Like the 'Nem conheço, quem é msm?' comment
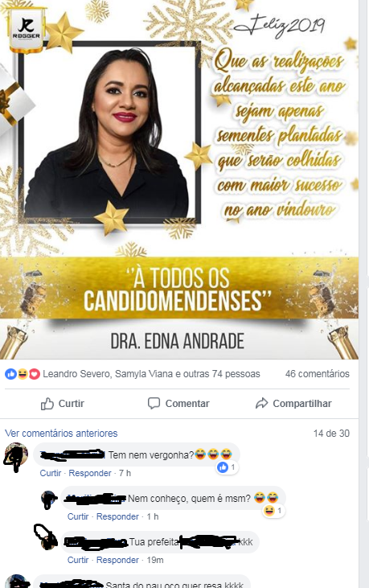Viewport: 369px width, 588px height. [x=77, y=516]
